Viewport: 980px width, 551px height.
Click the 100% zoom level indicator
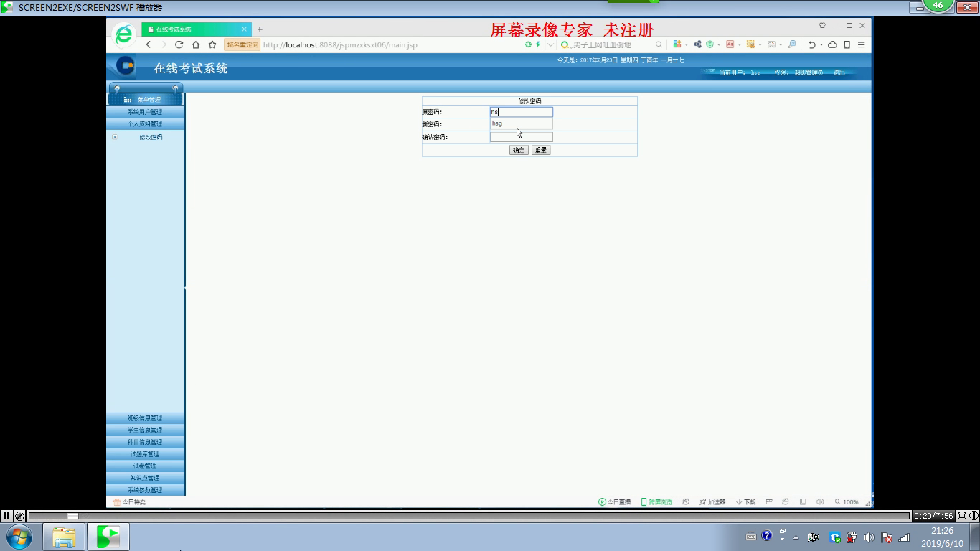(x=847, y=502)
